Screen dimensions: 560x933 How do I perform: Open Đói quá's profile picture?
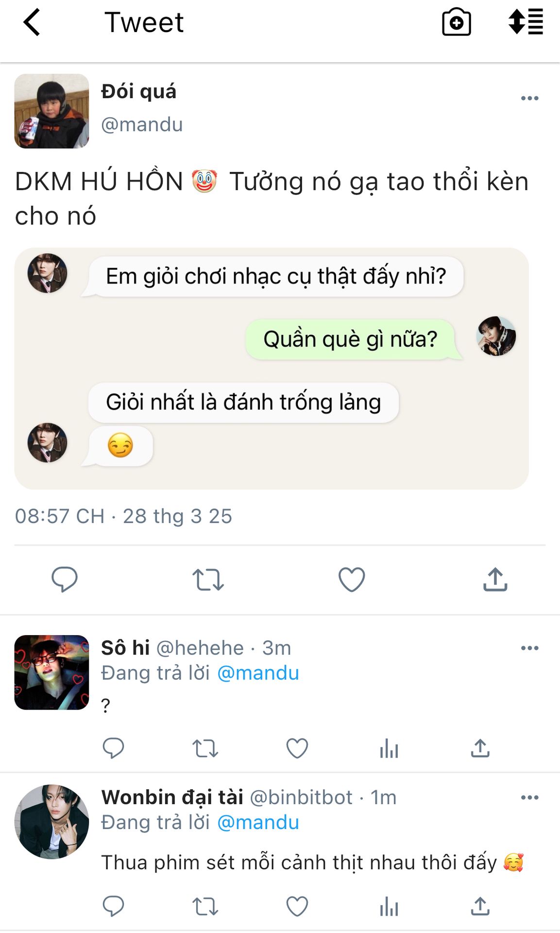(x=52, y=111)
